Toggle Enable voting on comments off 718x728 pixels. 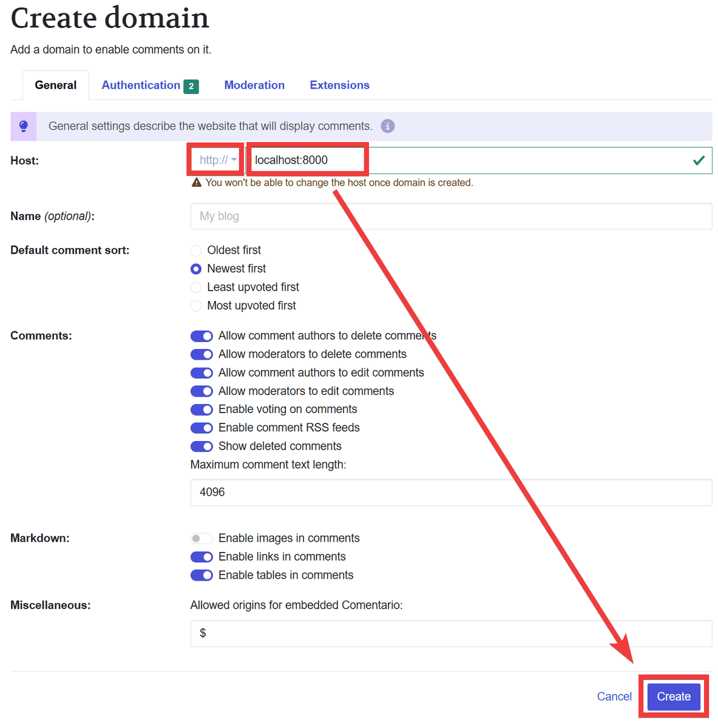202,409
